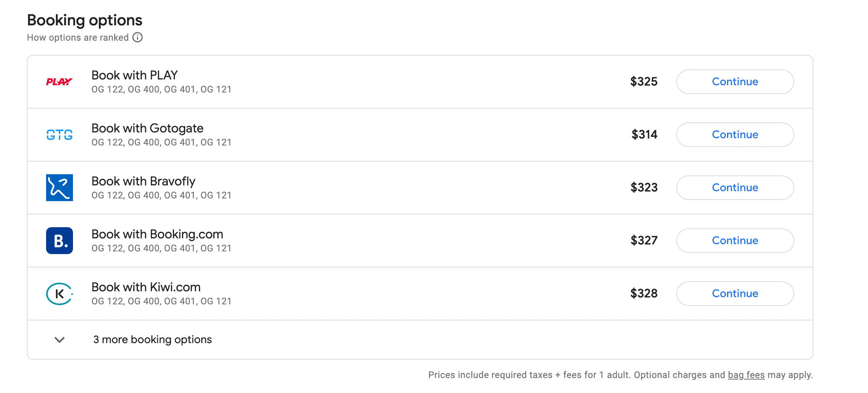This screenshot has width=868, height=393.
Task: Click the Bravofly flight numbers line
Action: [x=161, y=195]
